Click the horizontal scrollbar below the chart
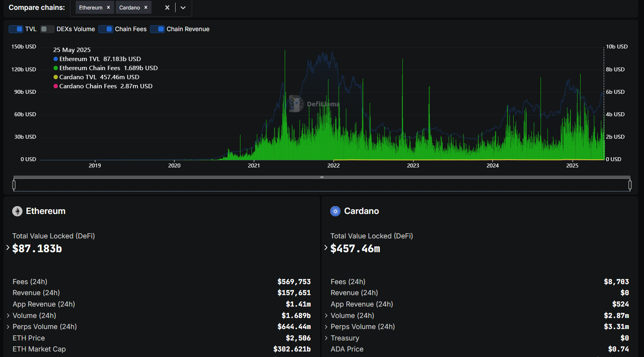The width and height of the screenshot is (644, 357). 322,177
